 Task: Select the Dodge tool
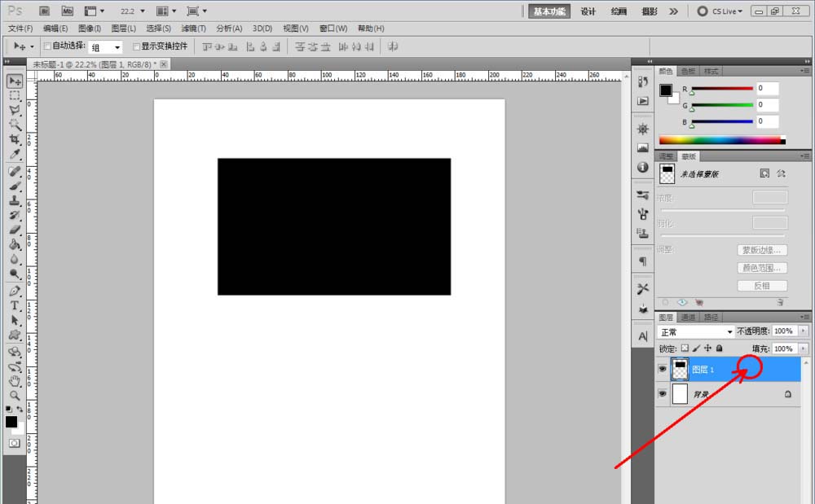(15, 274)
